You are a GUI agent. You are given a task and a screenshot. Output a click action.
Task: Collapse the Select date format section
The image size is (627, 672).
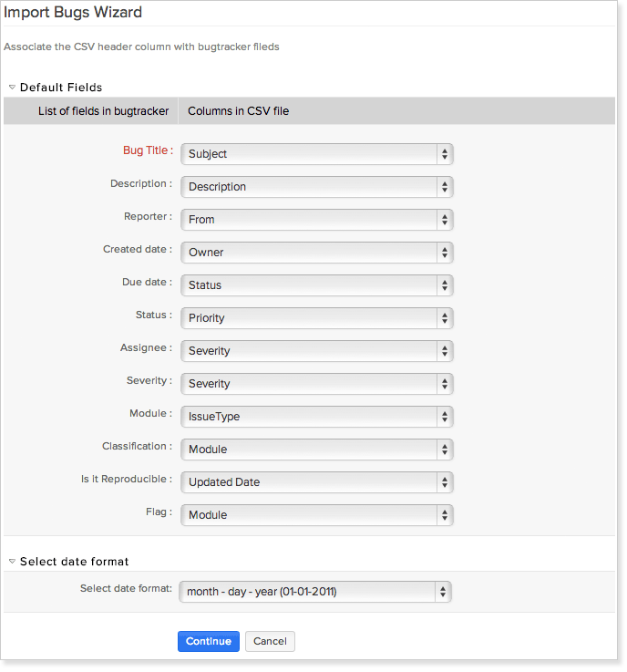13,562
